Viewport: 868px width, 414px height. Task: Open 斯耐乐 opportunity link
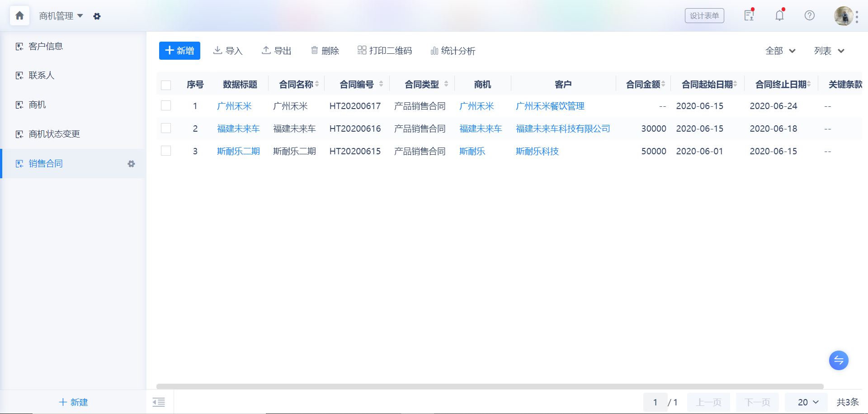pyautogui.click(x=472, y=151)
